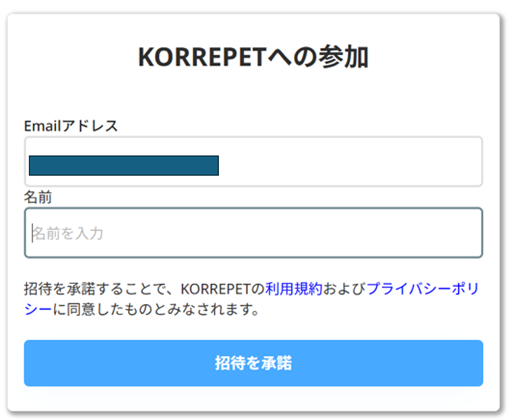Click the 名前を入力 placeholder text
The image size is (515, 420).
[68, 233]
